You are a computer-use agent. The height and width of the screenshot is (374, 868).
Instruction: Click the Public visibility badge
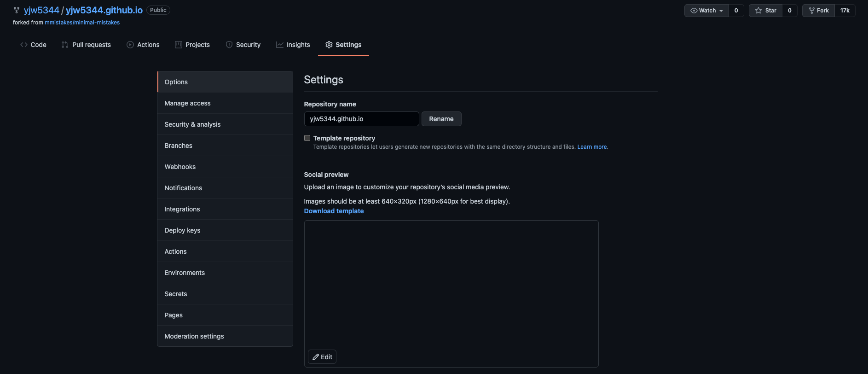[x=158, y=10]
